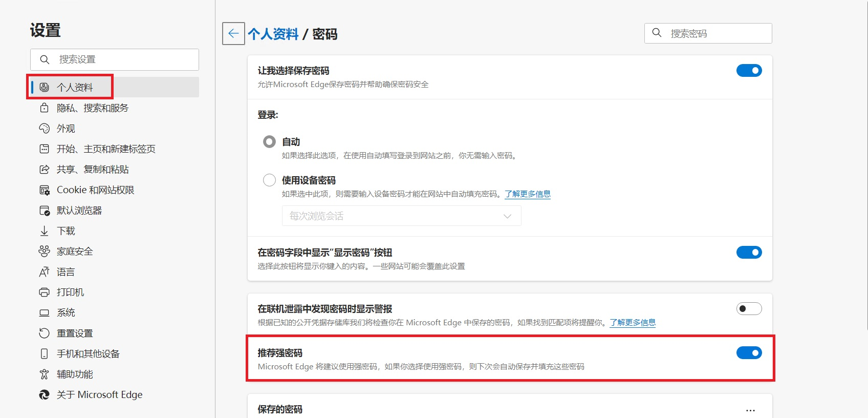Click the 外观 appearance palette icon
The width and height of the screenshot is (868, 418).
(45, 128)
